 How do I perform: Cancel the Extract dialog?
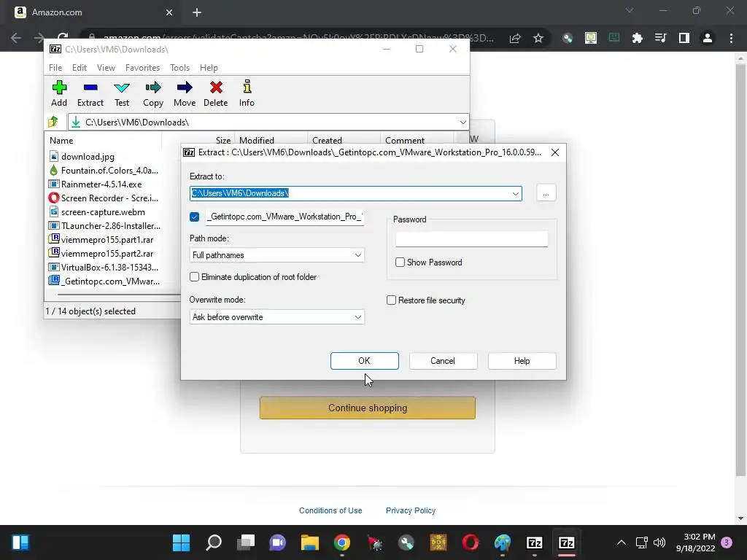pyautogui.click(x=443, y=361)
